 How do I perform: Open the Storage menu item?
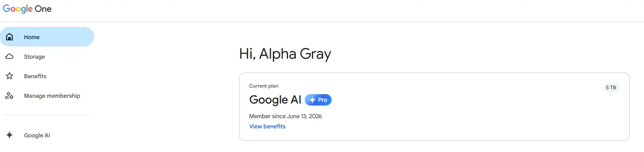[47, 57]
